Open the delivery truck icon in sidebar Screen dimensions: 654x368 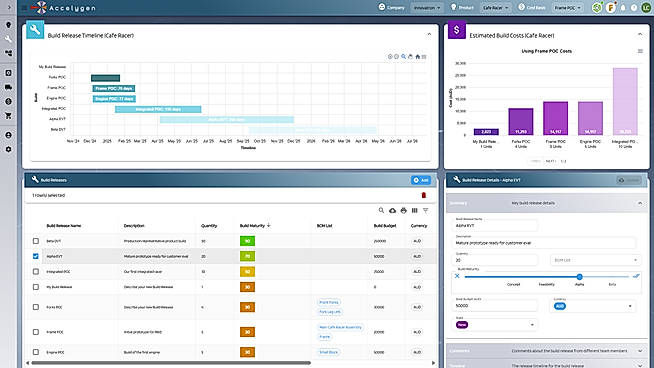pyautogui.click(x=8, y=87)
